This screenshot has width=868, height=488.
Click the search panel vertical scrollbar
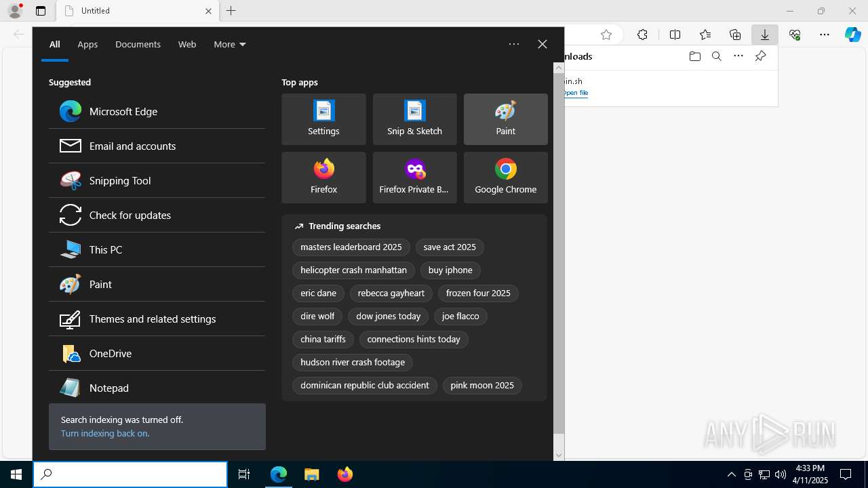pos(559,253)
